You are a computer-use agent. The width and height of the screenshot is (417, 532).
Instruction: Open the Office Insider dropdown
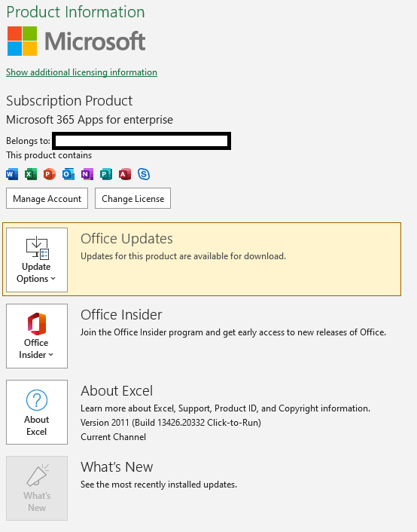[37, 336]
